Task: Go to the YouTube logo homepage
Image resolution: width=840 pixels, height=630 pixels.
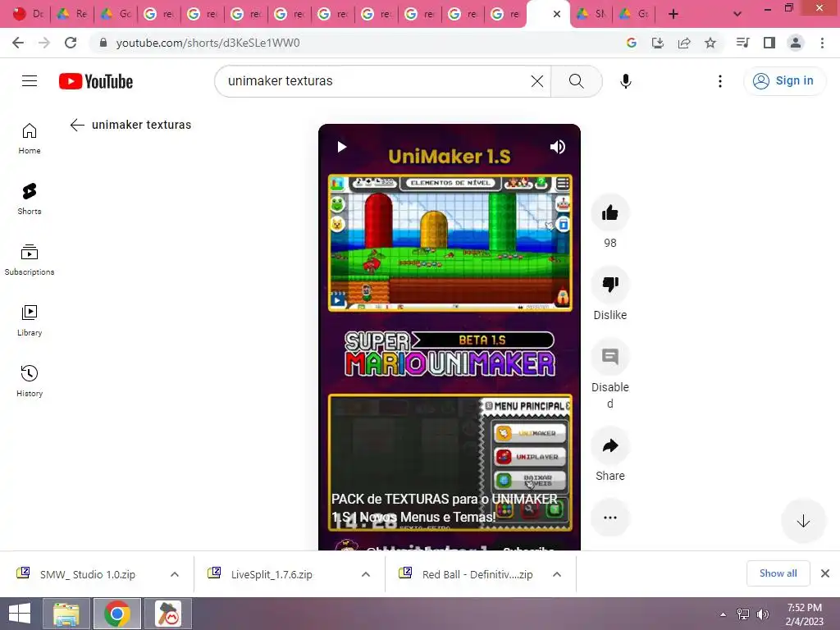Action: (96, 81)
